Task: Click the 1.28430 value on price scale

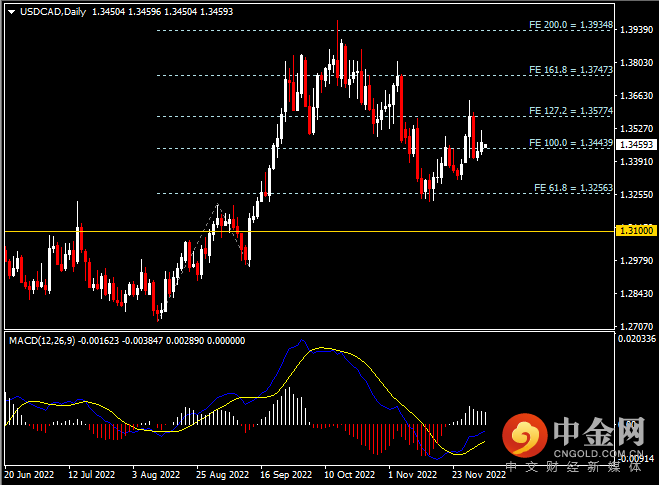Action: click(635, 294)
